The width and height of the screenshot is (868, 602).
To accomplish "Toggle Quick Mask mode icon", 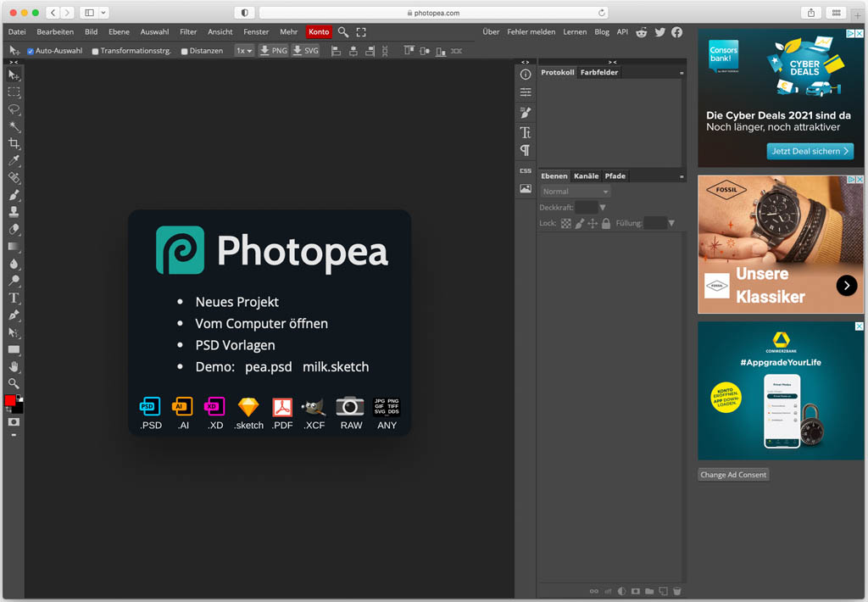I will pos(14,422).
